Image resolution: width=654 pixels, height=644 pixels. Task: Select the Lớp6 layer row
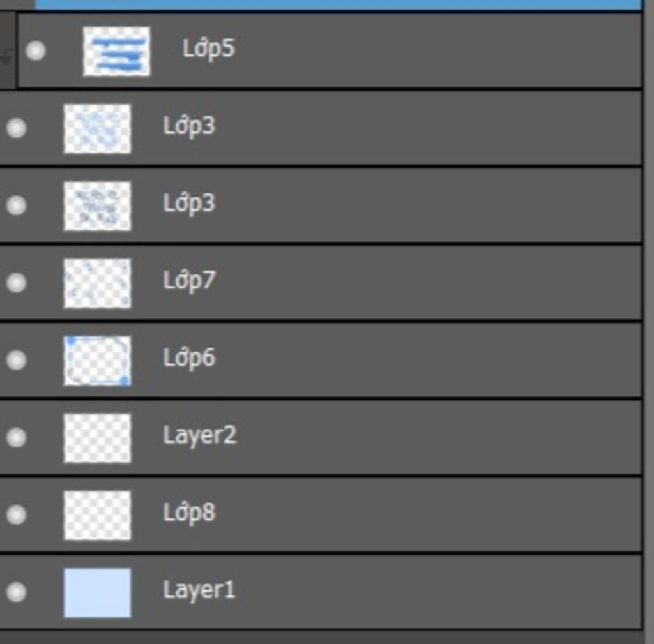(321, 360)
